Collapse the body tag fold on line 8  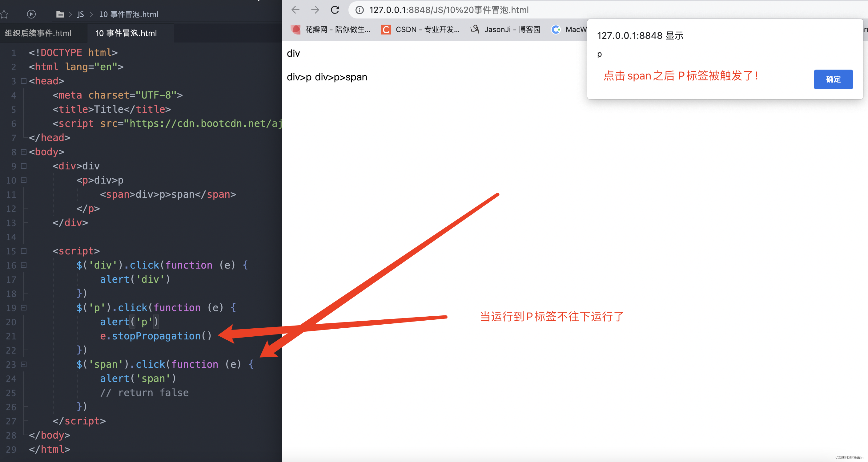tap(24, 152)
